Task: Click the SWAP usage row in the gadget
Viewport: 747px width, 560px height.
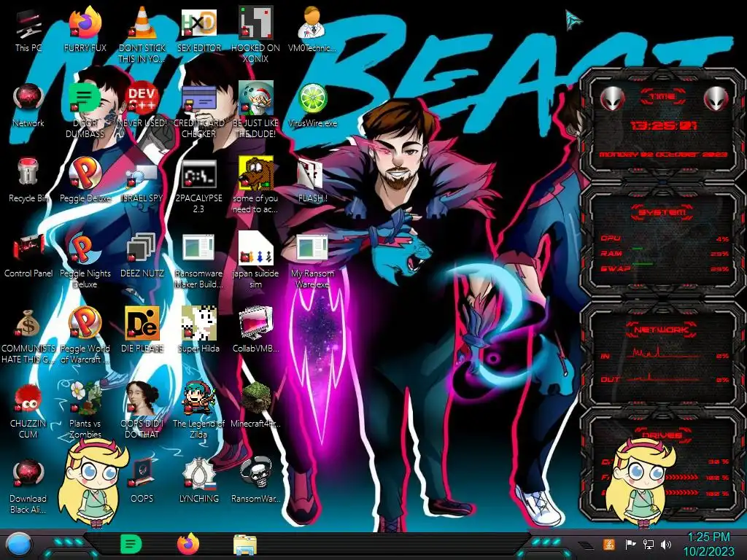Action: click(x=664, y=268)
